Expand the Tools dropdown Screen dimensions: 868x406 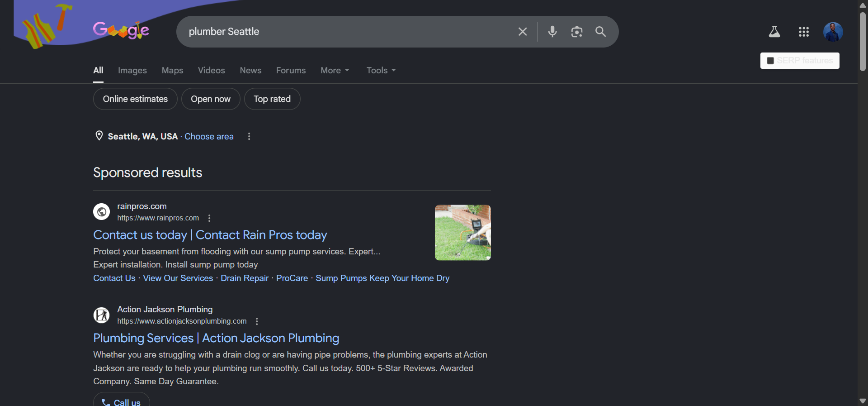click(x=381, y=70)
